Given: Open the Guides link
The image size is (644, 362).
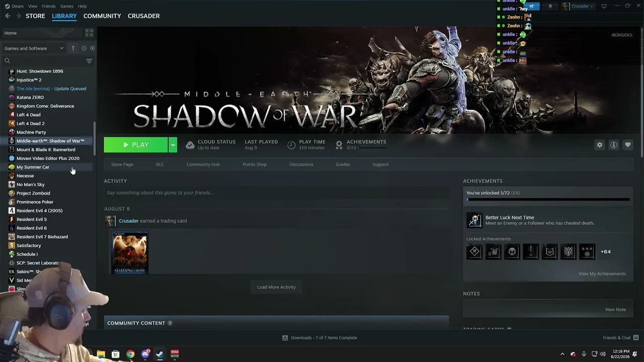Looking at the screenshot, I should tap(343, 164).
